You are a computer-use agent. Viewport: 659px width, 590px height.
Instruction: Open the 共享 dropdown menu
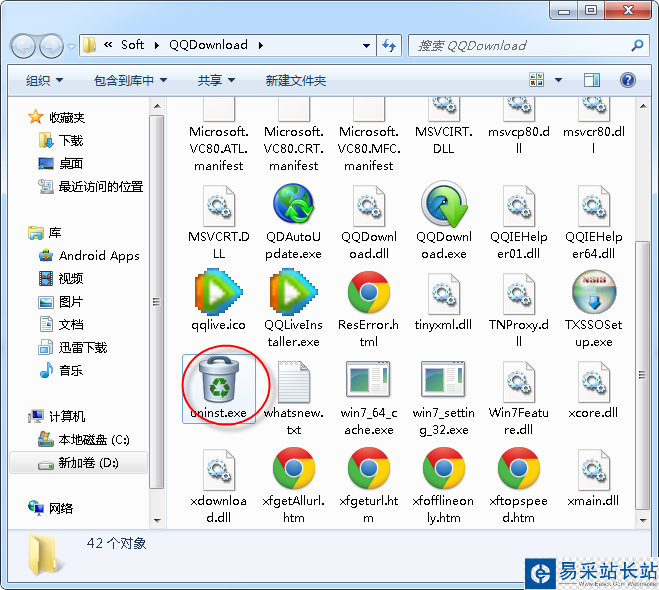tap(216, 80)
